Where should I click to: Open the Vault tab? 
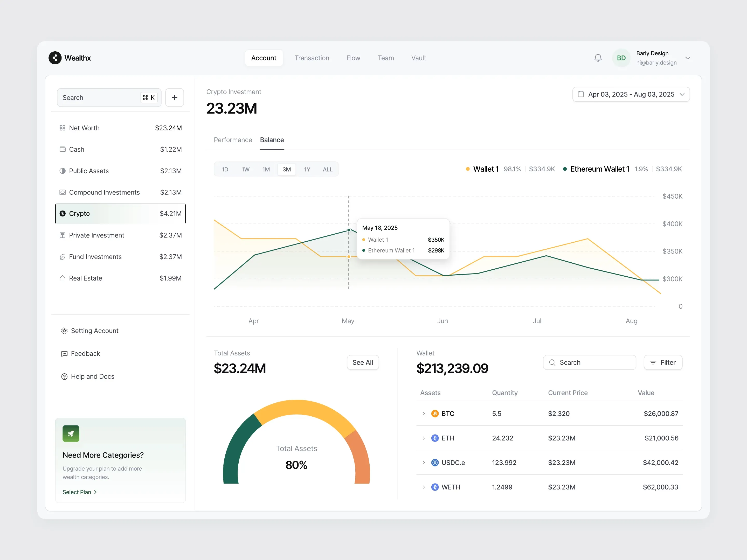pos(418,58)
